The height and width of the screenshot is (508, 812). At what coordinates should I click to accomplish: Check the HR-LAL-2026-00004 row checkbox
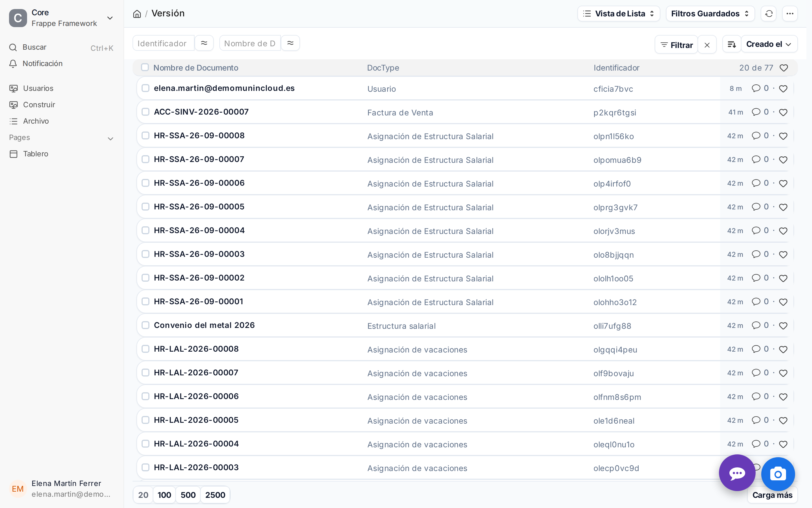(145, 444)
